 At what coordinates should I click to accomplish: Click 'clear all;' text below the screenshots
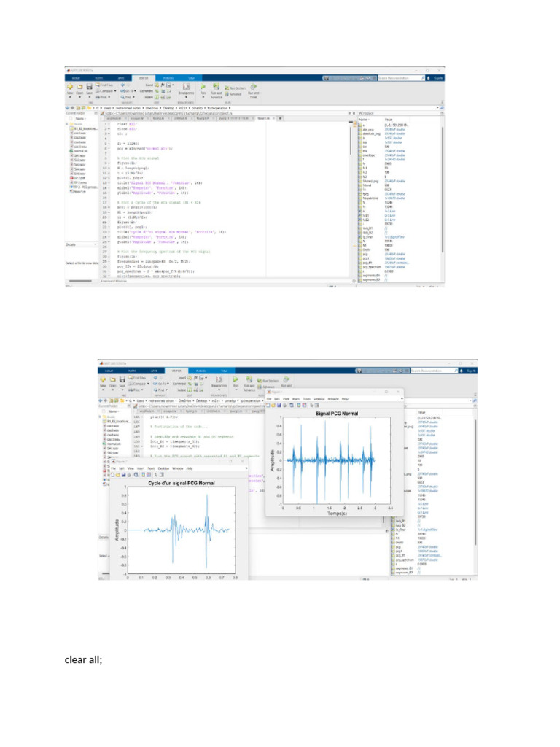click(83, 659)
